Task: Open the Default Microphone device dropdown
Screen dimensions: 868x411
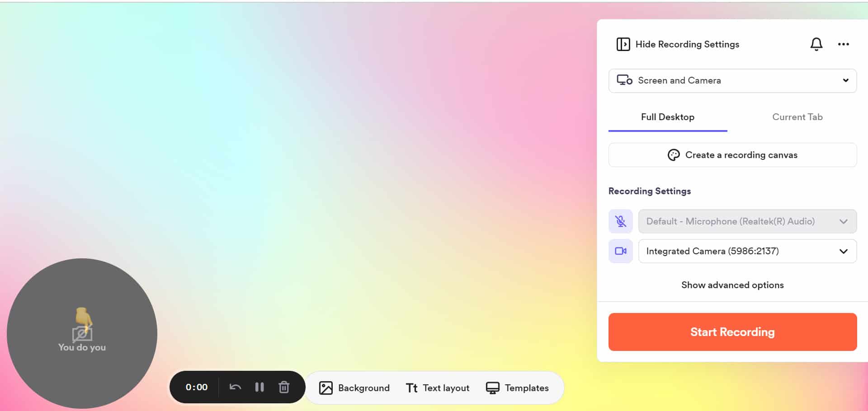Action: coord(747,221)
